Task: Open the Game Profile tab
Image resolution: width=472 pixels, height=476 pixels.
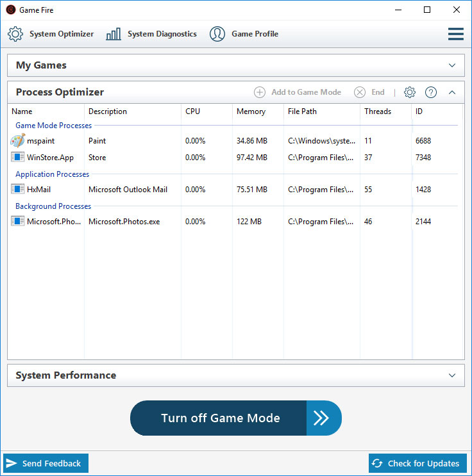Action: pos(244,34)
